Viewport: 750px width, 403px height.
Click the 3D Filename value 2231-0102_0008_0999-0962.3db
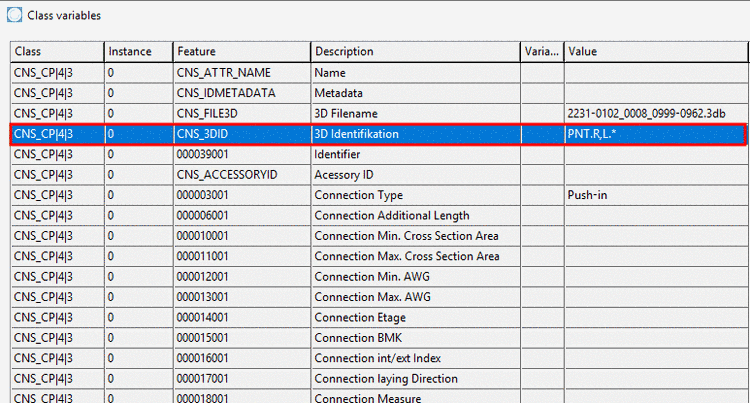(x=646, y=114)
